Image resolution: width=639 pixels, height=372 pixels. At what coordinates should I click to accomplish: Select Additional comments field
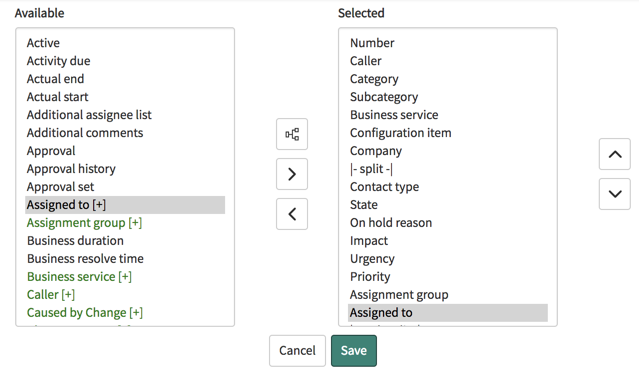point(125,132)
